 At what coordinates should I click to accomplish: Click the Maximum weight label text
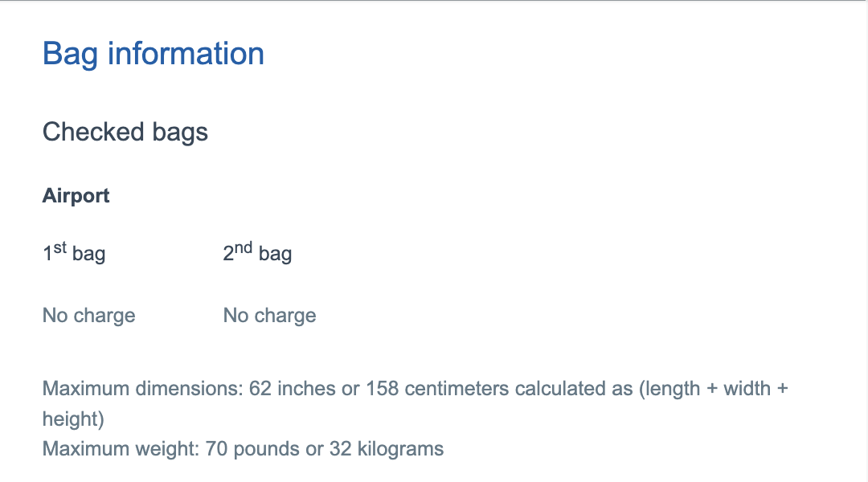click(121, 448)
